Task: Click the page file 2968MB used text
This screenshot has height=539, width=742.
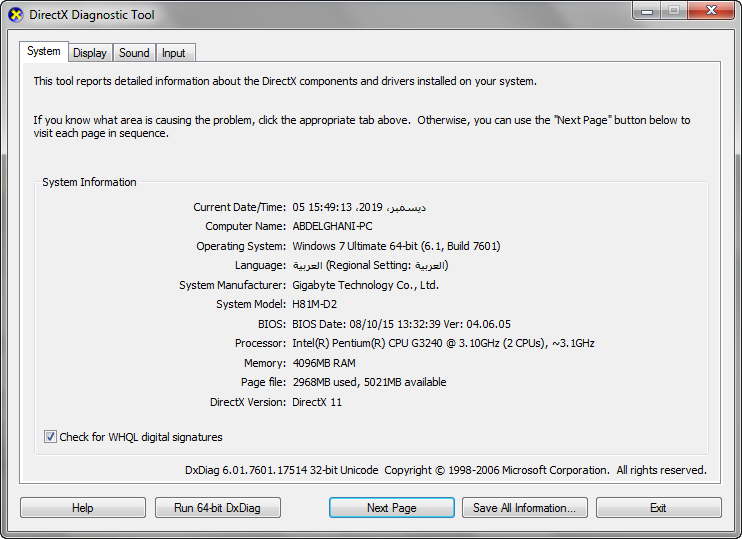Action: coord(369,382)
